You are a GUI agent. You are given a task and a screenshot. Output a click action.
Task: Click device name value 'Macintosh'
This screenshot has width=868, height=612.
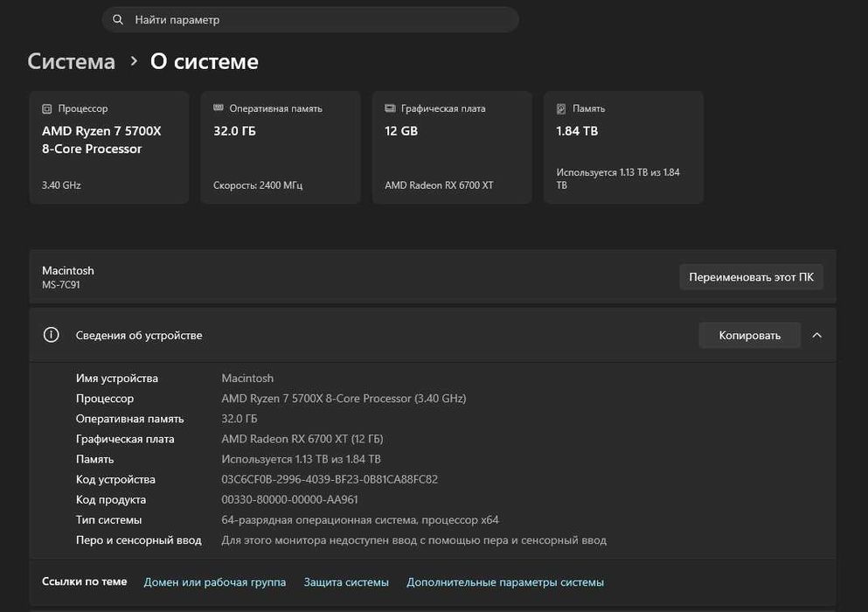click(247, 379)
